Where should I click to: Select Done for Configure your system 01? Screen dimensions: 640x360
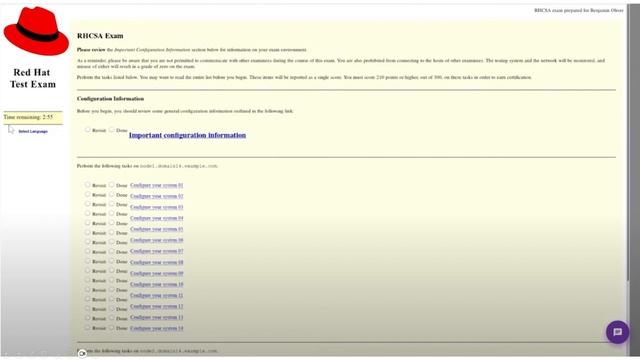(111, 184)
